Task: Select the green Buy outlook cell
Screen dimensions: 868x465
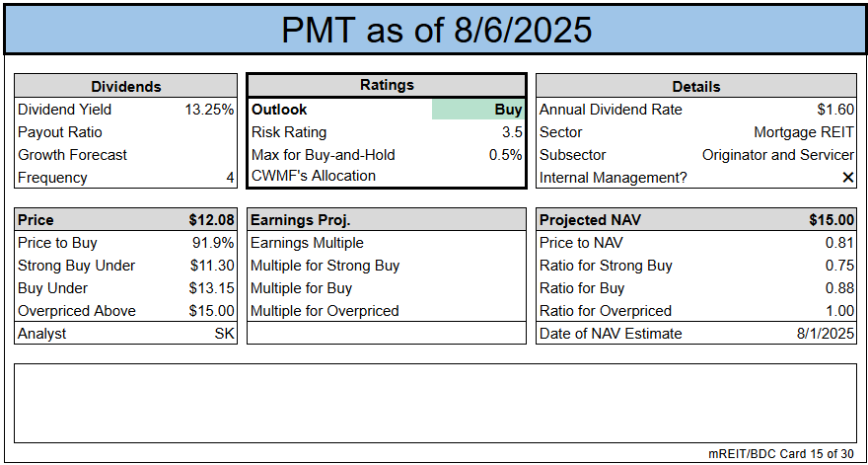Action: click(x=477, y=111)
